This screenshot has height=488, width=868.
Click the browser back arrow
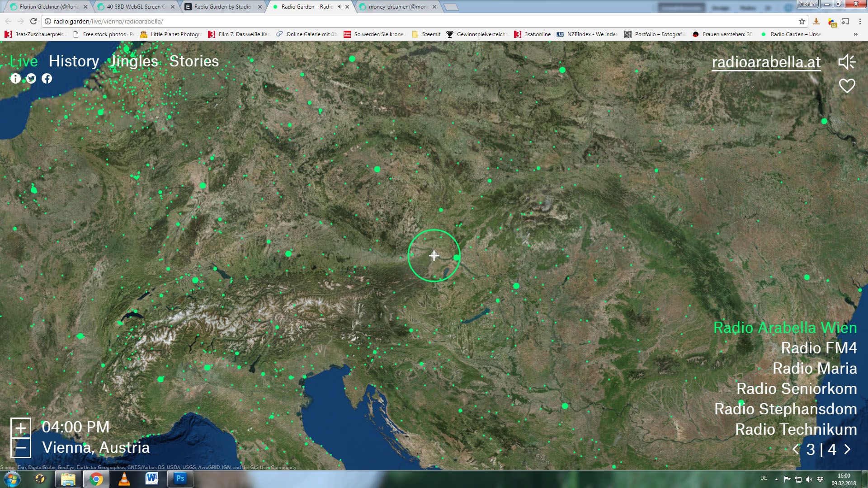(x=8, y=21)
